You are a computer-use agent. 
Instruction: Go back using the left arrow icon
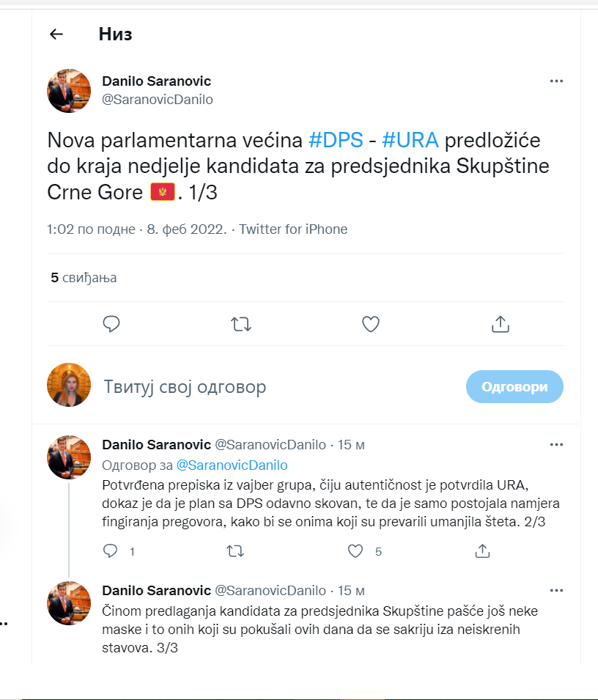(x=56, y=34)
